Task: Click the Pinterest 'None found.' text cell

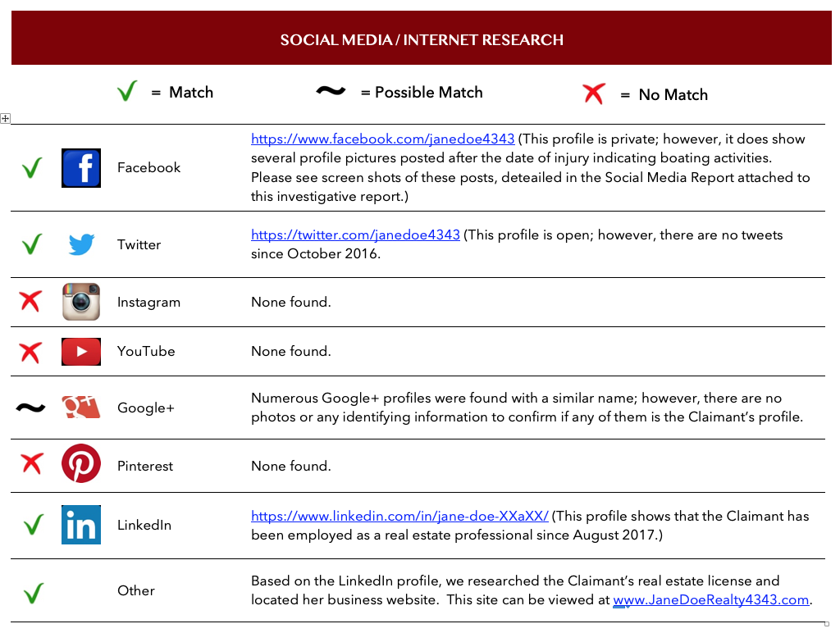Action: (291, 466)
